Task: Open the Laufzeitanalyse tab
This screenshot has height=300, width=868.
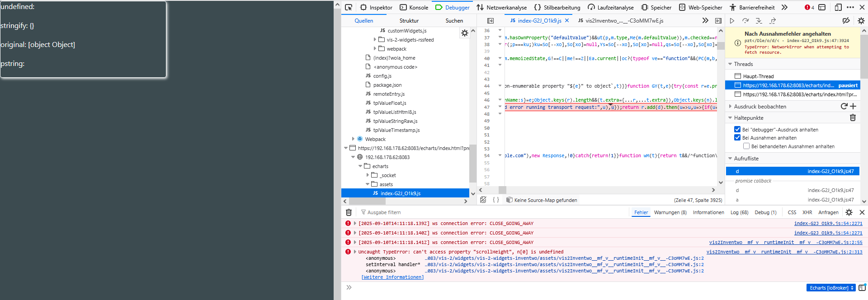Action: click(x=611, y=7)
